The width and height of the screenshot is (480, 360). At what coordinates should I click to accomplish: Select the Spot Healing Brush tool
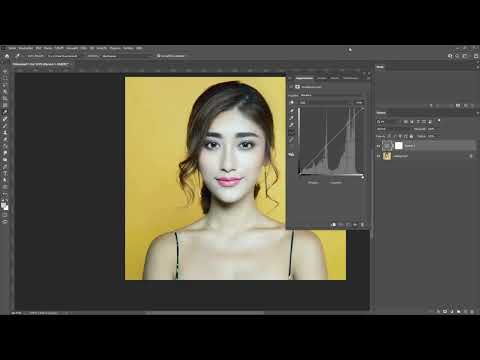(x=5, y=119)
